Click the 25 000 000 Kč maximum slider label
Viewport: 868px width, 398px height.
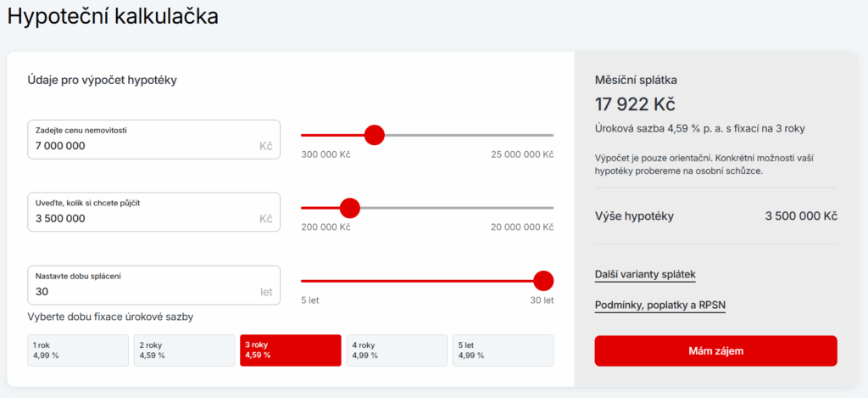pyautogui.click(x=521, y=154)
